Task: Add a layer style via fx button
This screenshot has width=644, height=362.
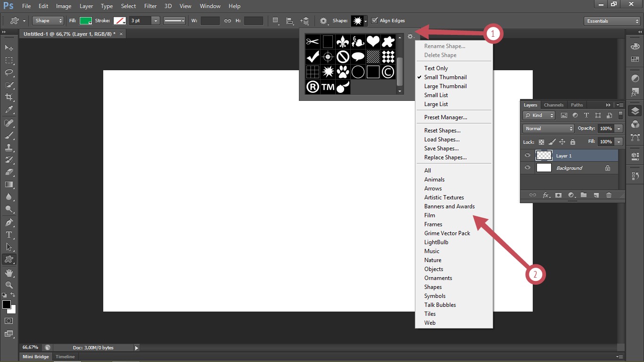Action: coord(546,195)
